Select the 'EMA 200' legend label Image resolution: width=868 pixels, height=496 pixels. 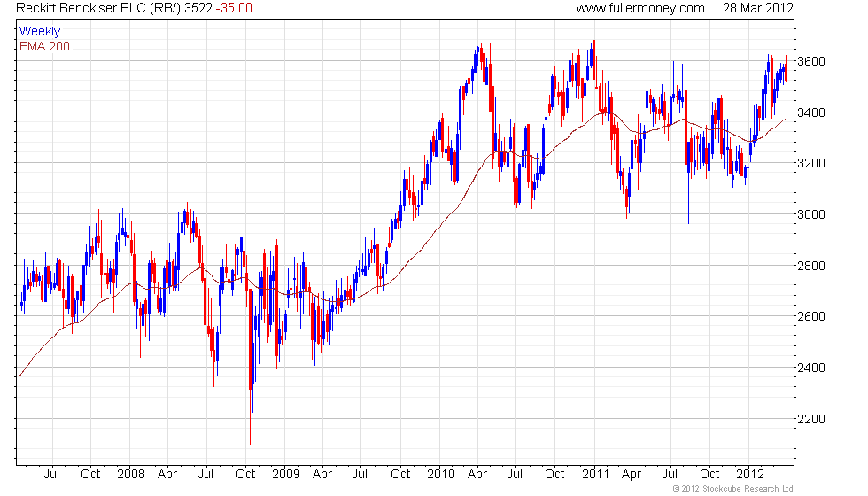(x=44, y=46)
